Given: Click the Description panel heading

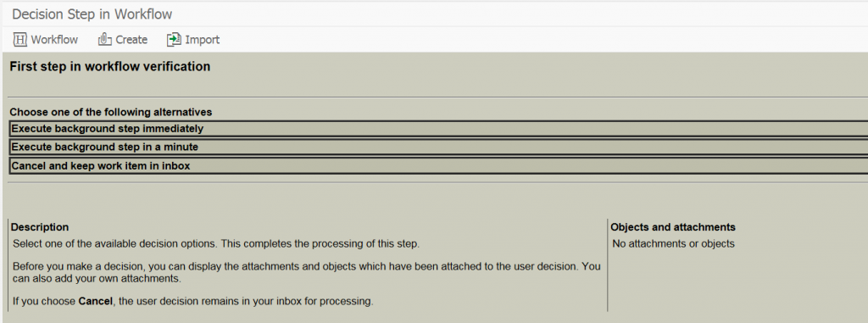Looking at the screenshot, I should pyautogui.click(x=40, y=227).
